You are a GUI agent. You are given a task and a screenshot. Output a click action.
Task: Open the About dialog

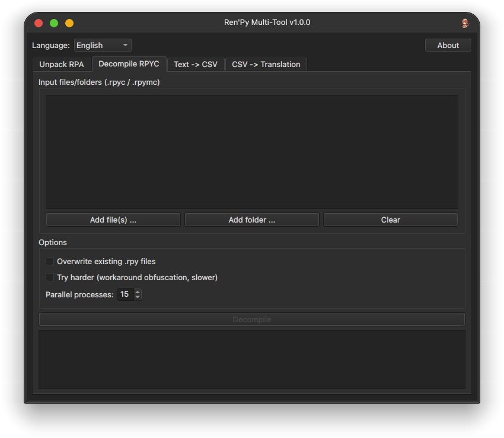[x=448, y=45]
